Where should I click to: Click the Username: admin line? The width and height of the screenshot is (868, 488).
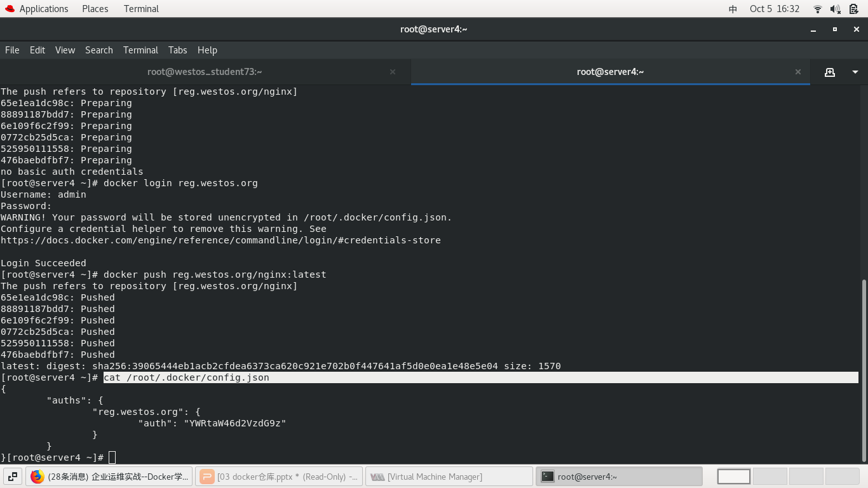pos(43,194)
